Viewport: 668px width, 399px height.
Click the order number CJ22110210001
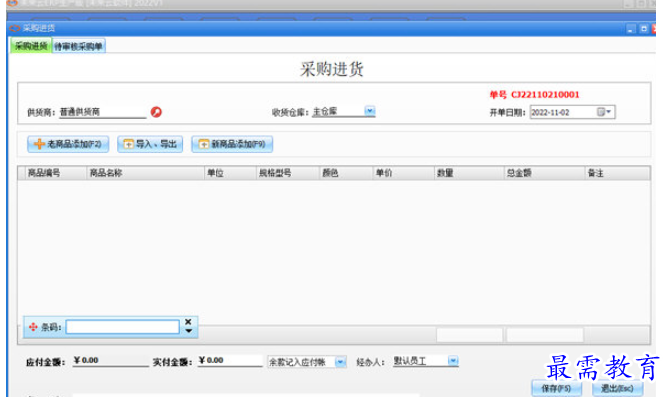click(x=545, y=95)
